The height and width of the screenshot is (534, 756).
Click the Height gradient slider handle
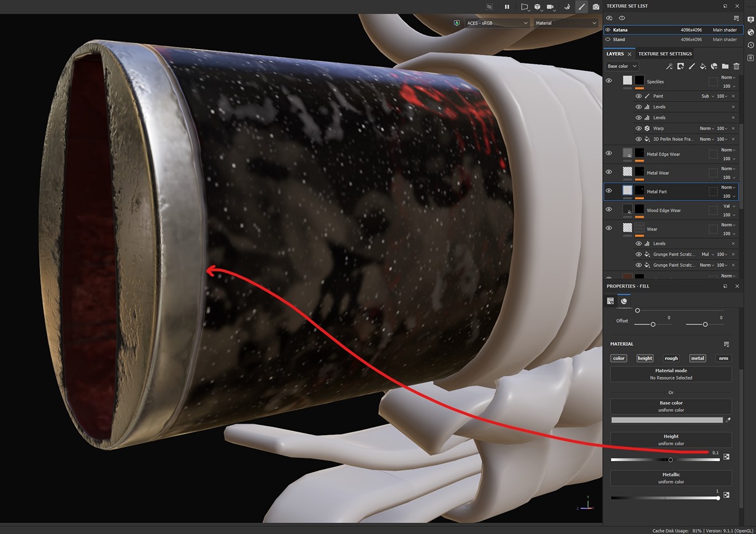(x=670, y=460)
